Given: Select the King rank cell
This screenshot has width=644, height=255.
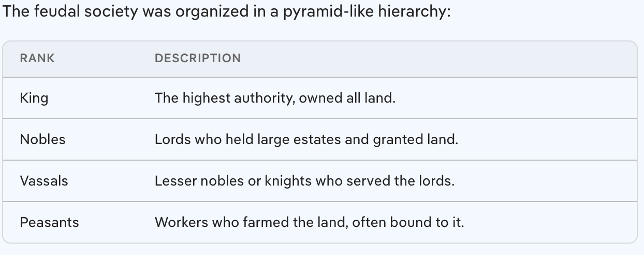Looking at the screenshot, I should coord(34,98).
